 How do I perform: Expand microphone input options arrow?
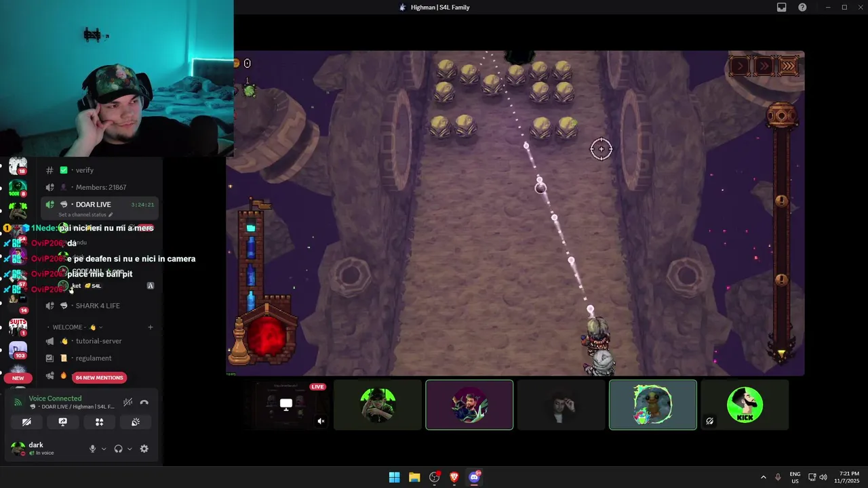(104, 449)
